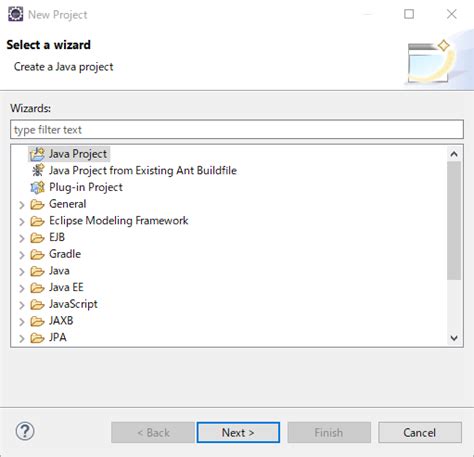Expand the Java EE category
Viewport: 474px width, 457px height.
pos(22,288)
